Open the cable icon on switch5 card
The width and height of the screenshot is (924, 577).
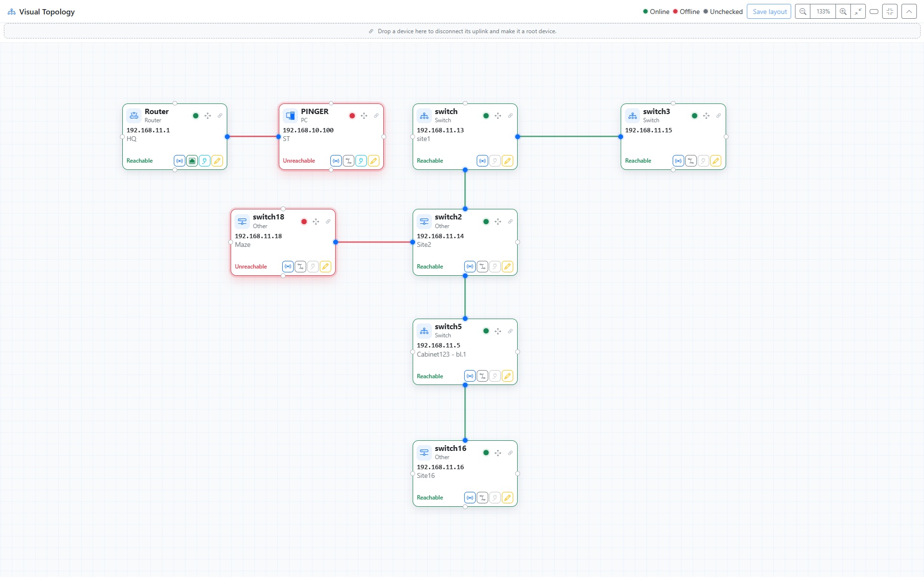pos(482,376)
